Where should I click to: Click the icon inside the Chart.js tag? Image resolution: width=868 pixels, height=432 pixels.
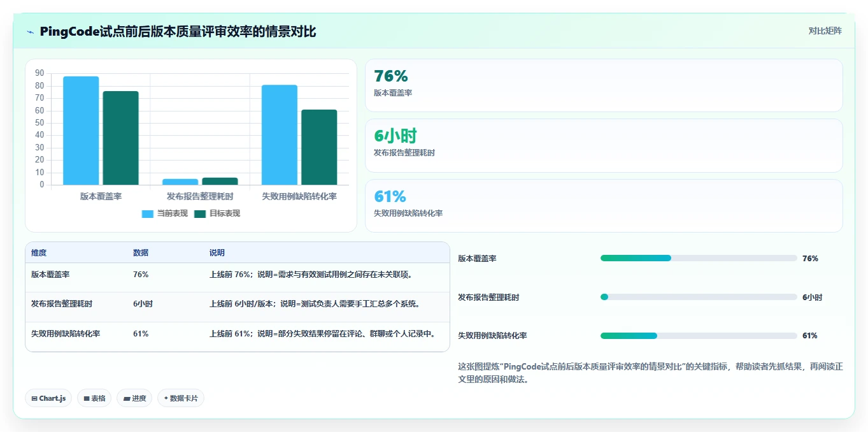pyautogui.click(x=34, y=399)
